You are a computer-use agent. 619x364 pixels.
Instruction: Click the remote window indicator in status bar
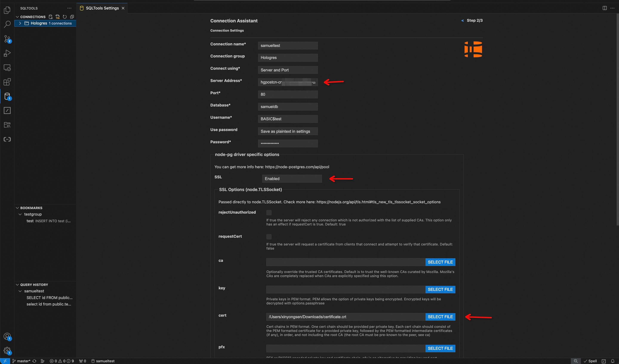point(5,361)
